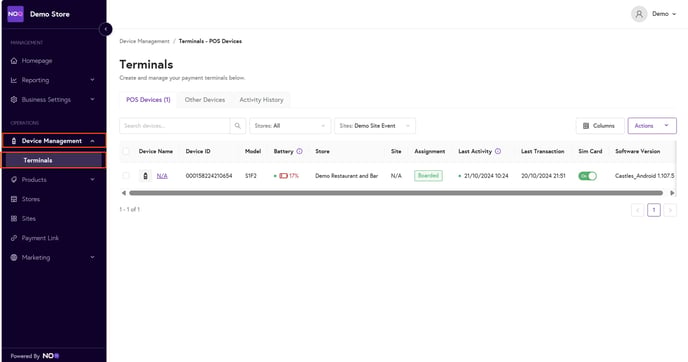688x362 pixels.
Task: Open the Stores: All filter dropdown
Action: [290, 126]
